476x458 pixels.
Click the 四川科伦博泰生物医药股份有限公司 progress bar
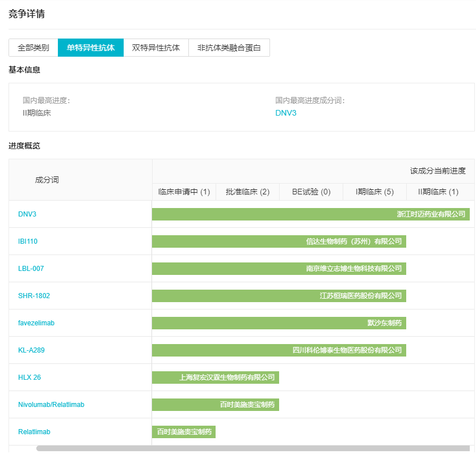click(x=279, y=350)
